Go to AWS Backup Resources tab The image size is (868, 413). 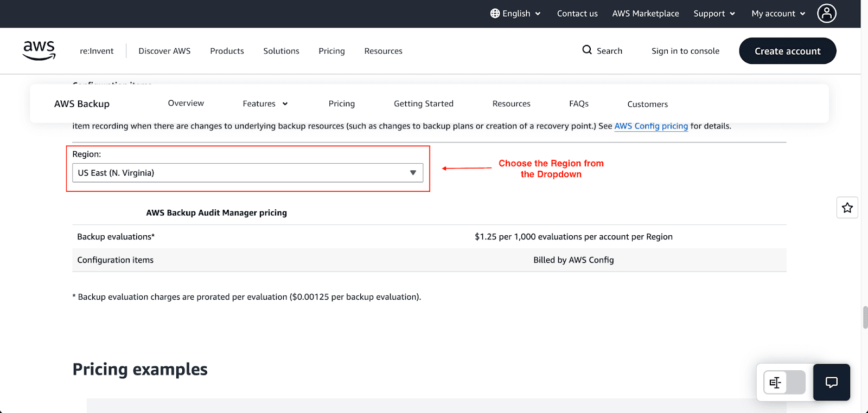pos(512,104)
